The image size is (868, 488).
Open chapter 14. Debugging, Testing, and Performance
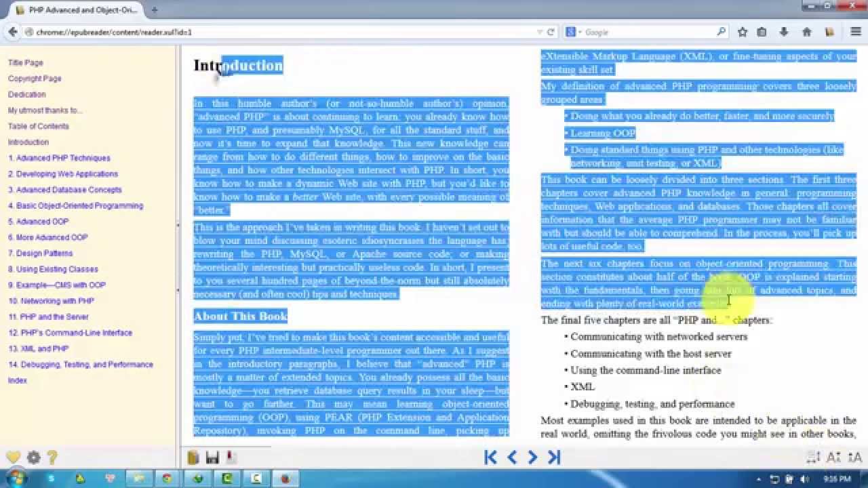tap(81, 365)
